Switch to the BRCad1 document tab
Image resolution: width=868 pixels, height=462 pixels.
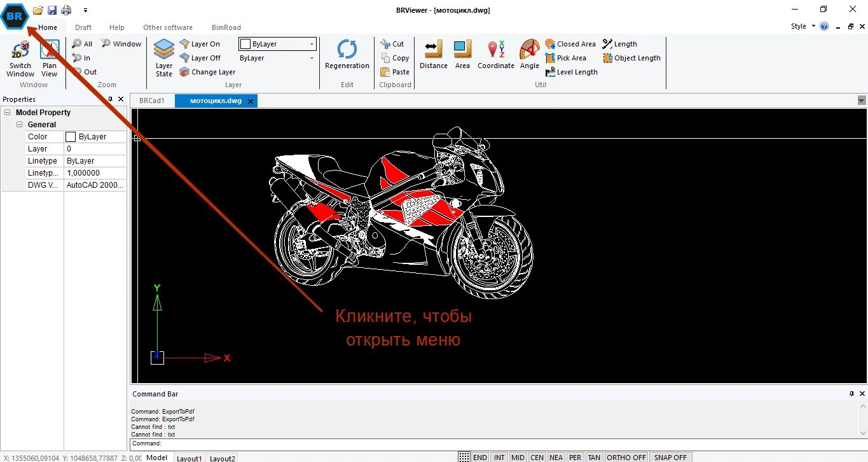[x=152, y=101]
